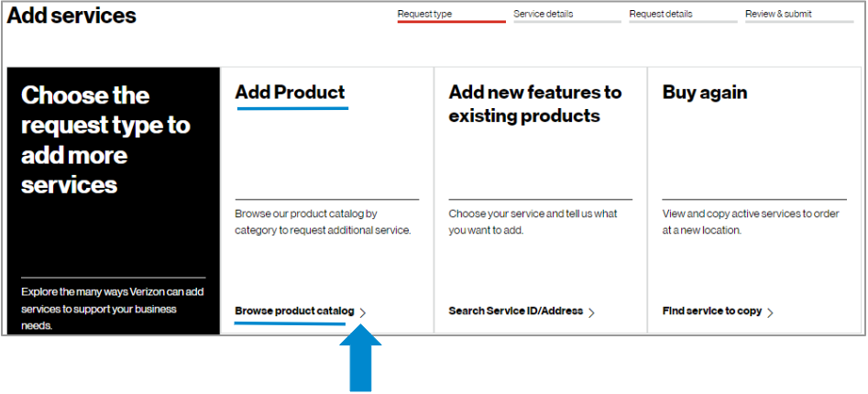Click the Choose the request type heading

tap(105, 139)
